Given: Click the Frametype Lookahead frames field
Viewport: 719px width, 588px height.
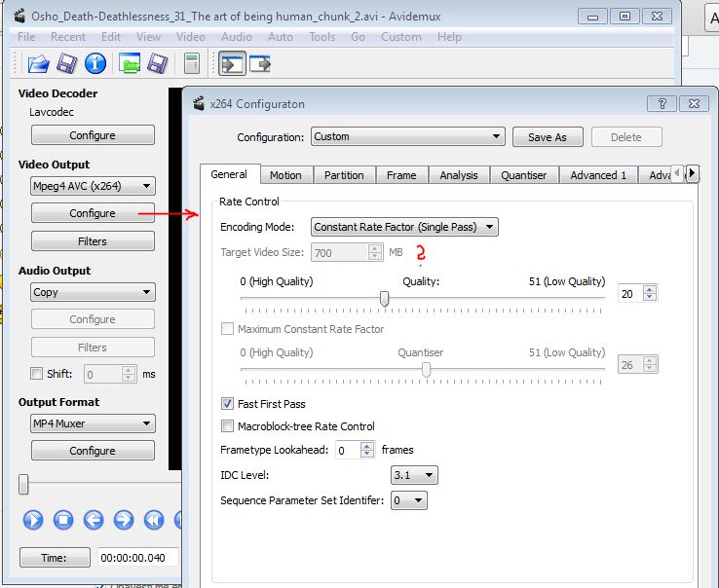Looking at the screenshot, I should (348, 450).
